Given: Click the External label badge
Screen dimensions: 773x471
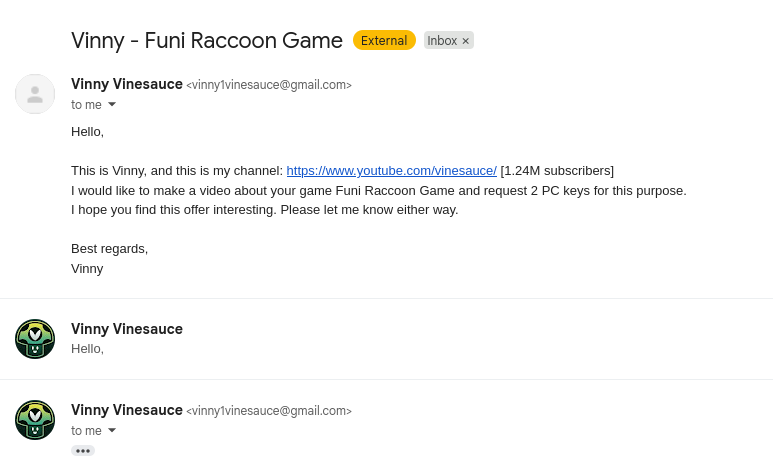Looking at the screenshot, I should coord(384,40).
